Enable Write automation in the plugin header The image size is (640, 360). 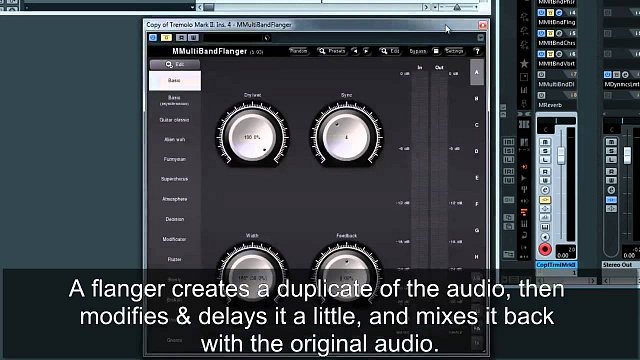[x=193, y=38]
